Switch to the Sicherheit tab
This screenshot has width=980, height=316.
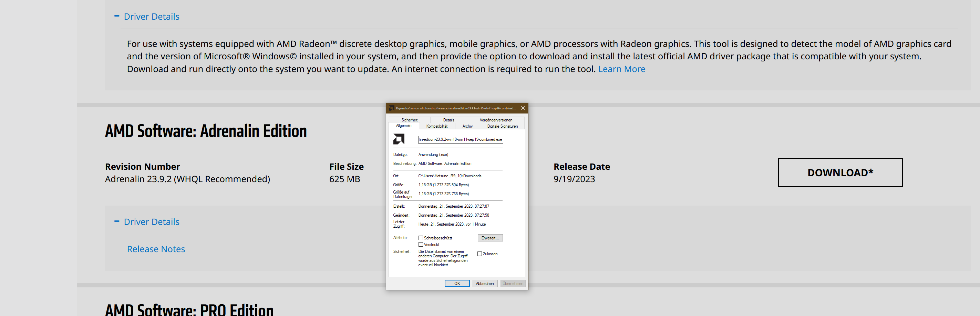(409, 120)
